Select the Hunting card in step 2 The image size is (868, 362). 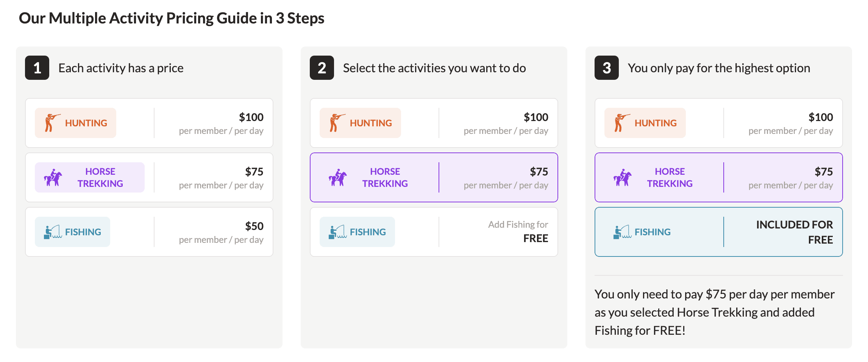point(434,123)
